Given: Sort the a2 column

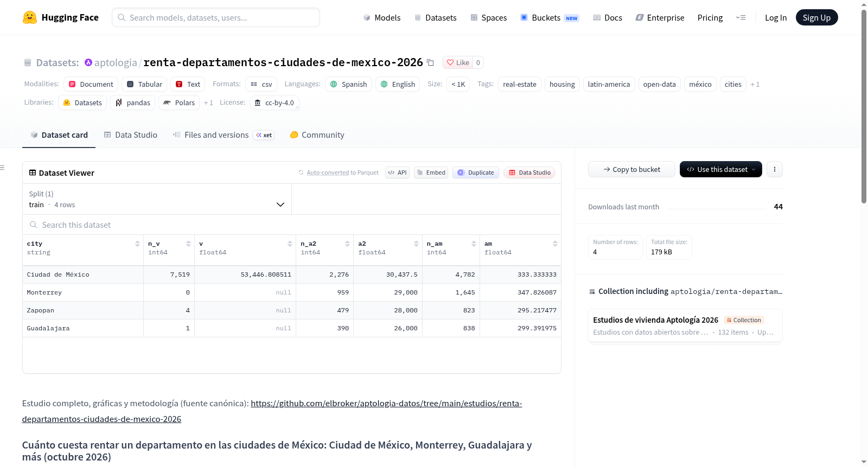Looking at the screenshot, I should 416,244.
